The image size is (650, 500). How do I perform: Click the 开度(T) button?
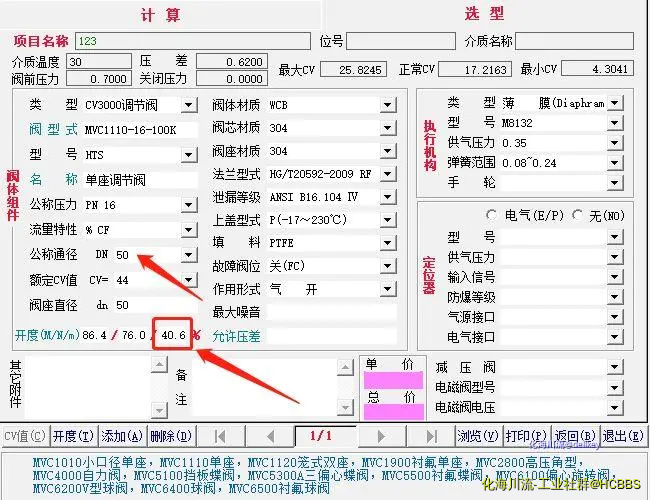[72, 436]
